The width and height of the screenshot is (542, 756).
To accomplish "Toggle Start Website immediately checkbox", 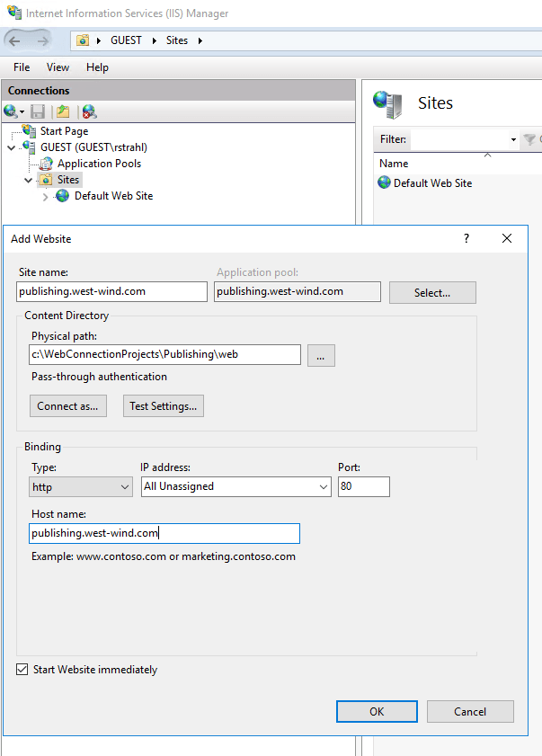I will click(22, 670).
